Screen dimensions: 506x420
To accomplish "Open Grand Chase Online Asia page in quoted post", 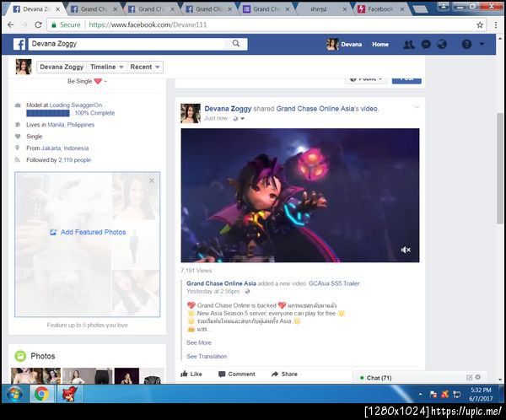I will [x=221, y=283].
